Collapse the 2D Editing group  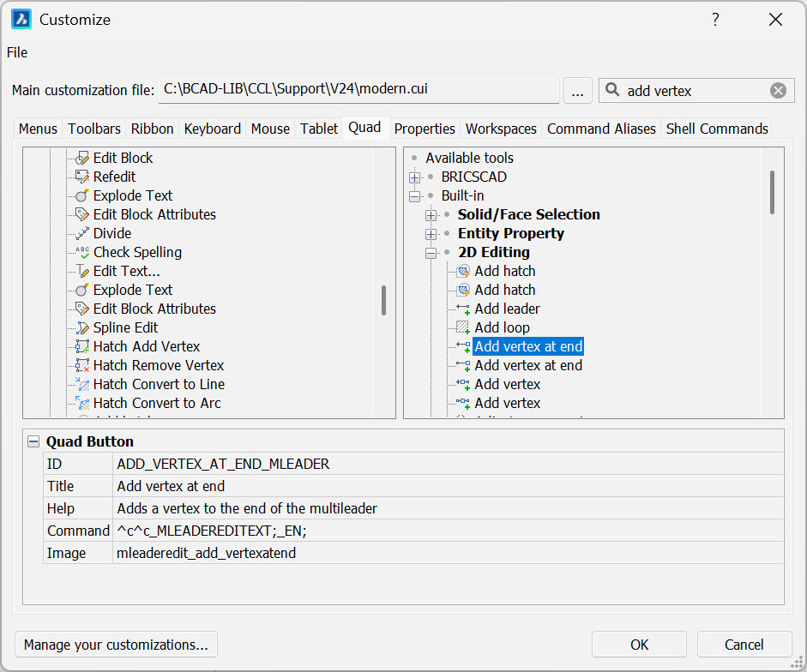pyautogui.click(x=431, y=253)
